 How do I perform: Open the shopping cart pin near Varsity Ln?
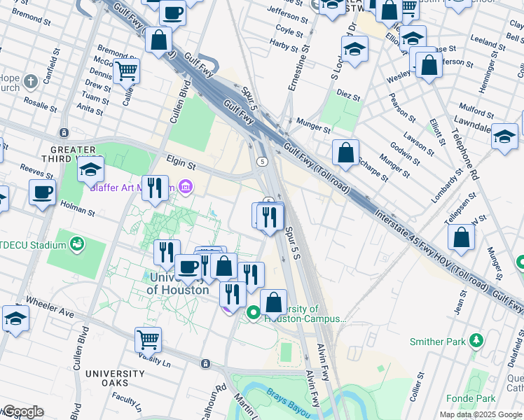pos(148,339)
